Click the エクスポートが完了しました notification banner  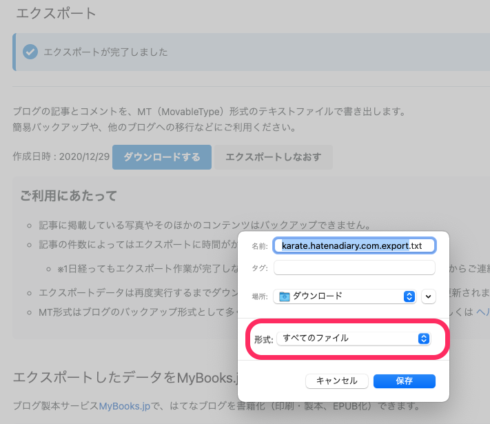pyautogui.click(x=251, y=52)
